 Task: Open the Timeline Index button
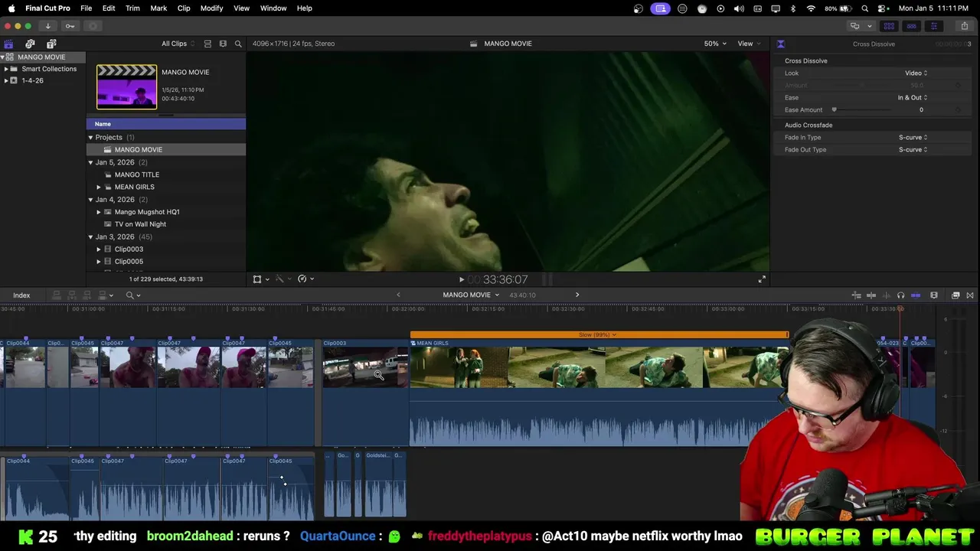21,295
